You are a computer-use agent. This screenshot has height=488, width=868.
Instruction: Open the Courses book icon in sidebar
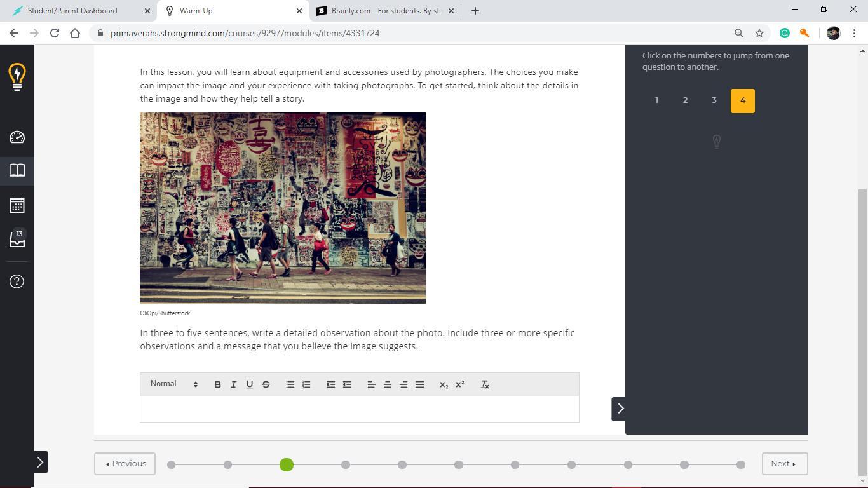point(17,170)
